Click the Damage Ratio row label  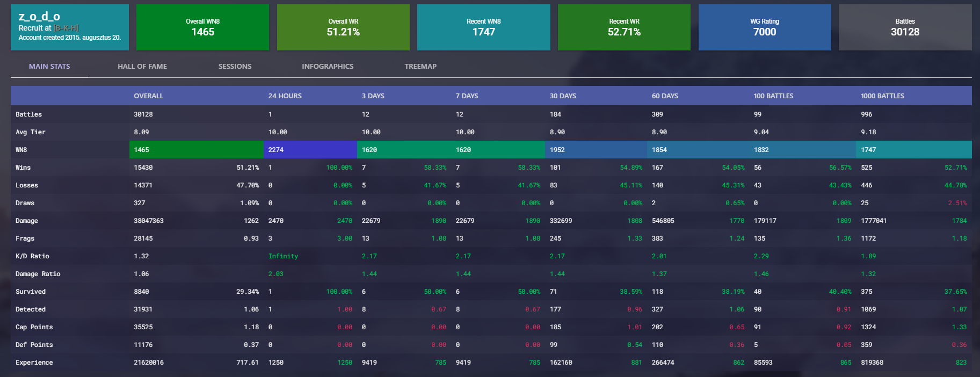click(38, 274)
